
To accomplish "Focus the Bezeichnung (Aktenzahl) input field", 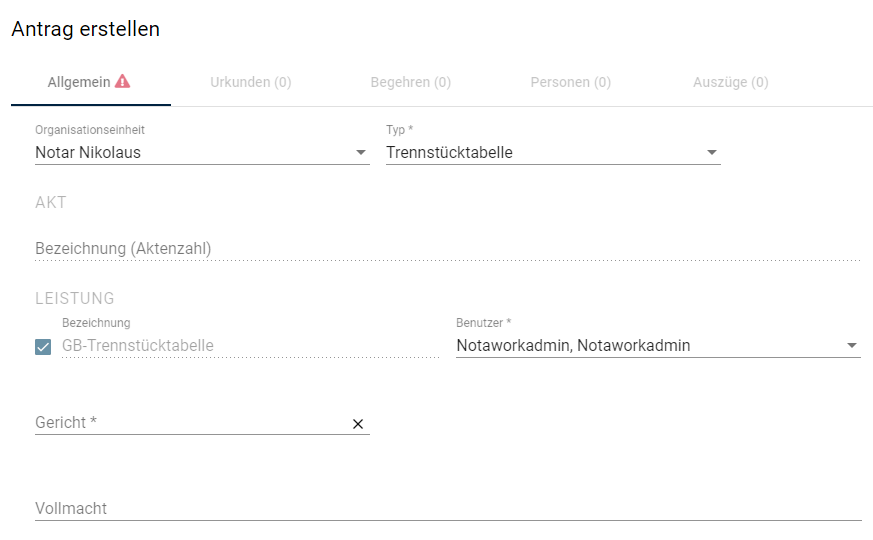I will pyautogui.click(x=448, y=249).
